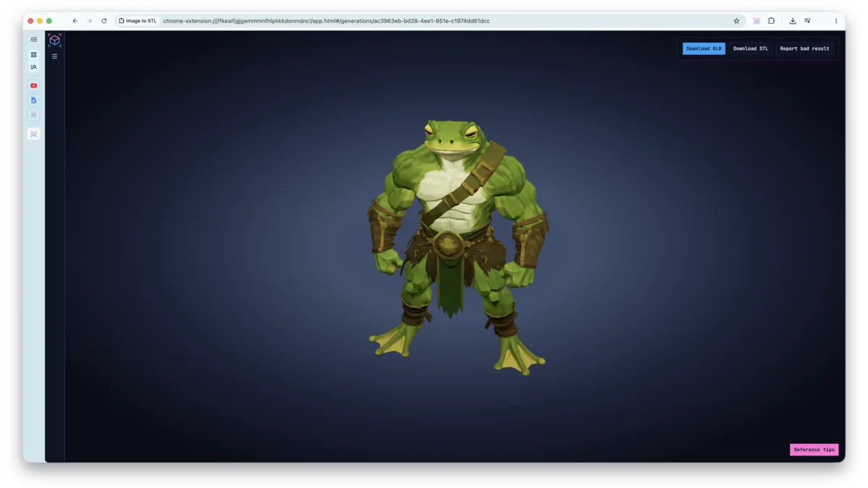Focus the address bar URL
This screenshot has height=488, width=868.
pos(326,21)
